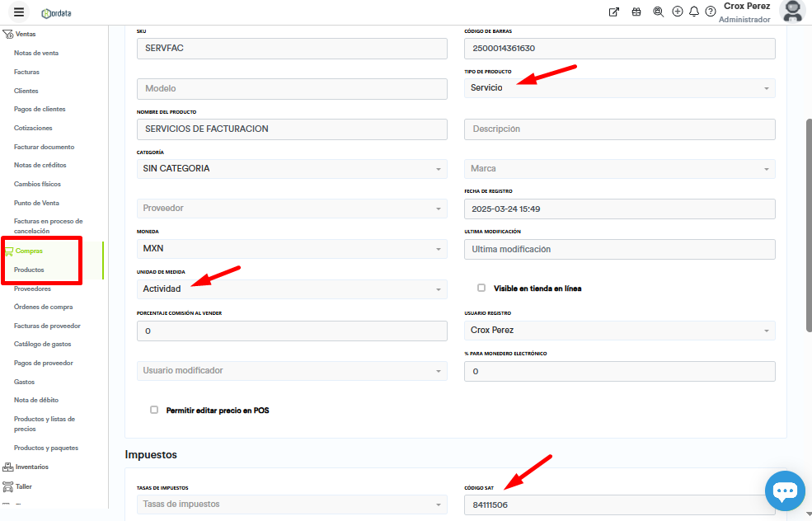Image resolution: width=812 pixels, height=521 pixels.
Task: Toggle Permitir editar precio en POS checkbox
Action: click(x=154, y=410)
